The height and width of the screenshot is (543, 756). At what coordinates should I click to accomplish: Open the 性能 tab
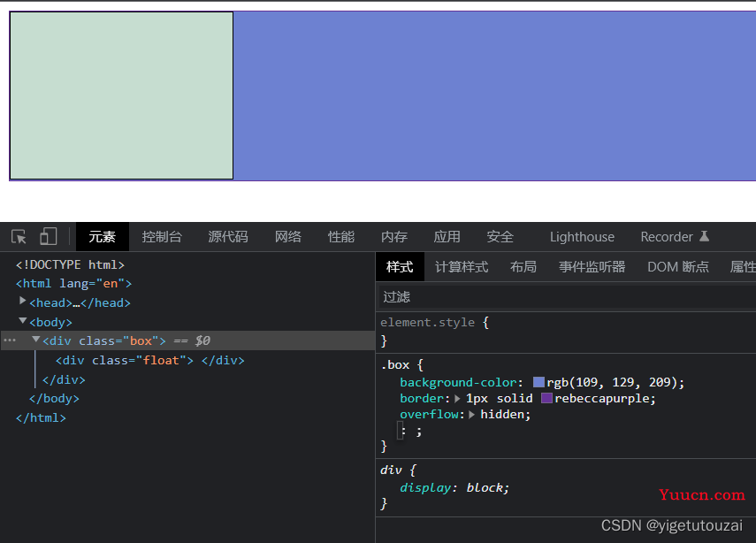(x=341, y=237)
